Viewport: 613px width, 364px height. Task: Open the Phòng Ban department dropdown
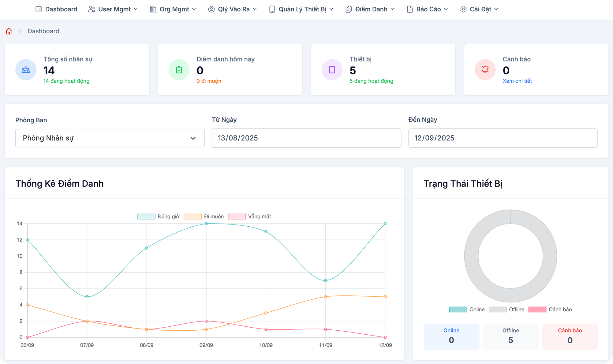click(x=110, y=138)
